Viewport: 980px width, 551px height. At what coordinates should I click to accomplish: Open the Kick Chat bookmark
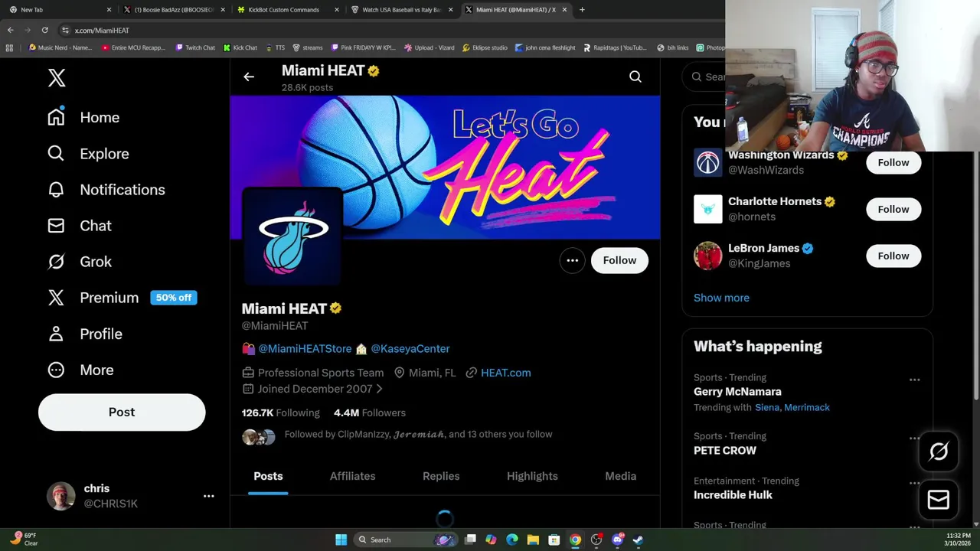[240, 47]
